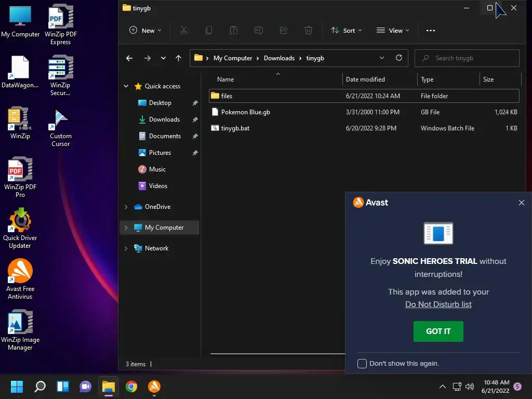Image resolution: width=532 pixels, height=399 pixels.
Task: Select Videos in navigation pane
Action: click(x=158, y=186)
